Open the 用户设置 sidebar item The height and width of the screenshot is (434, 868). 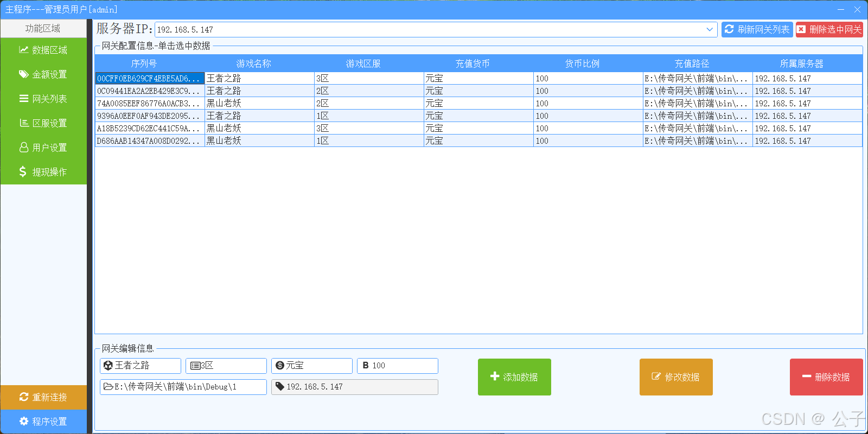(43, 148)
